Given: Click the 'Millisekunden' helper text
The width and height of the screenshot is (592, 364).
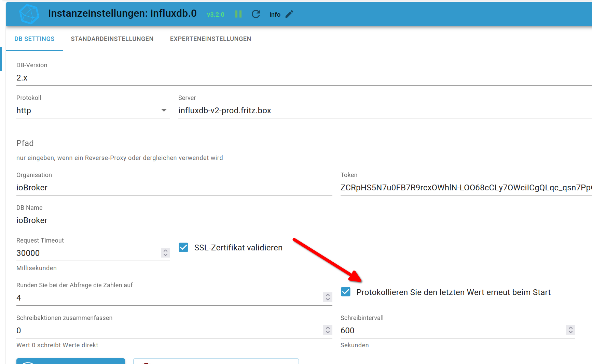Looking at the screenshot, I should tap(37, 268).
